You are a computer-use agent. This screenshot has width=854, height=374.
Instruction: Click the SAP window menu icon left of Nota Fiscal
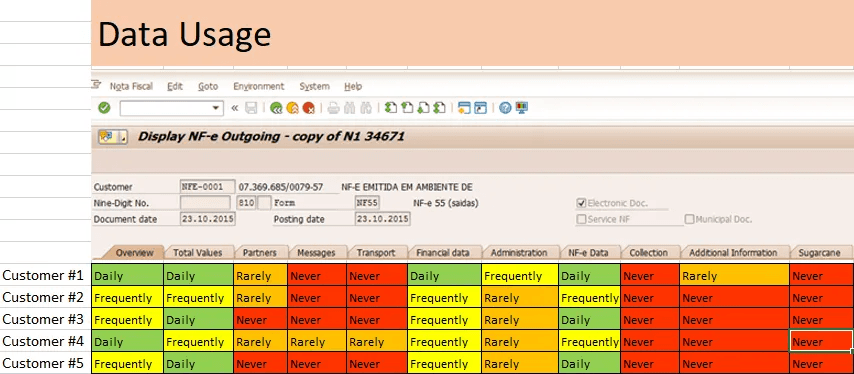click(97, 85)
